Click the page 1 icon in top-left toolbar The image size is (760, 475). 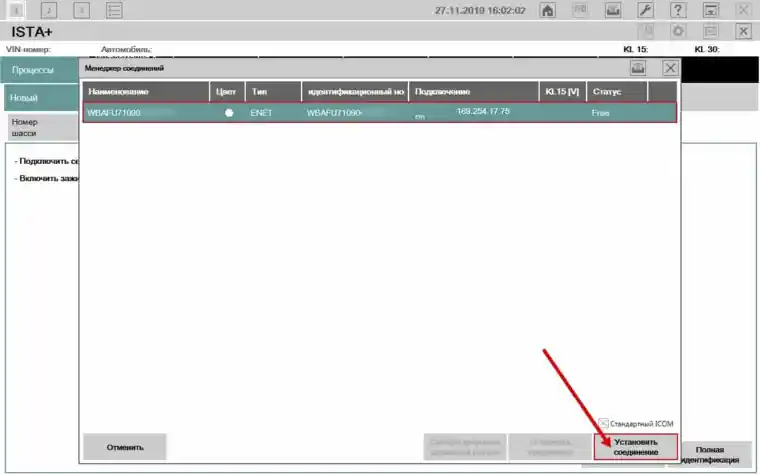pos(16,10)
